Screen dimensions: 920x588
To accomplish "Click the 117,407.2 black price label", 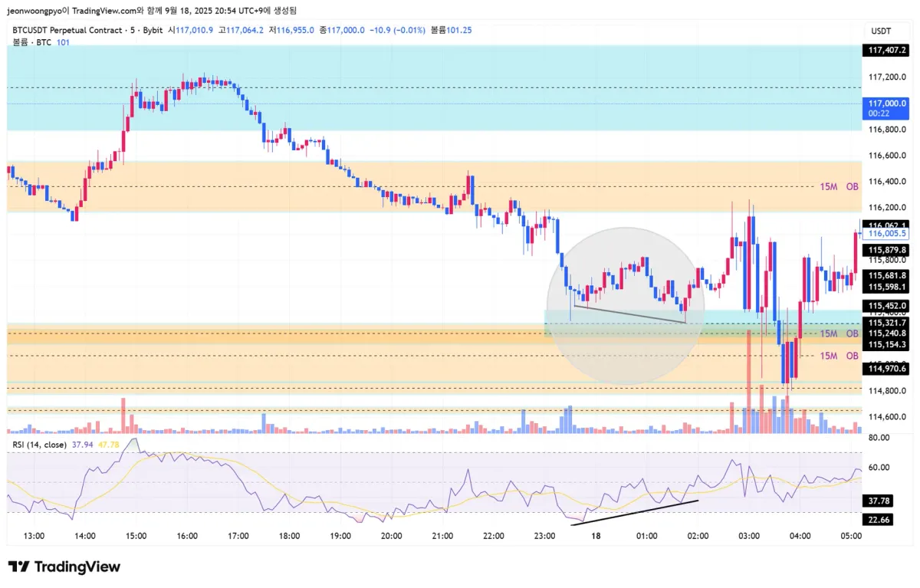I will pos(886,51).
